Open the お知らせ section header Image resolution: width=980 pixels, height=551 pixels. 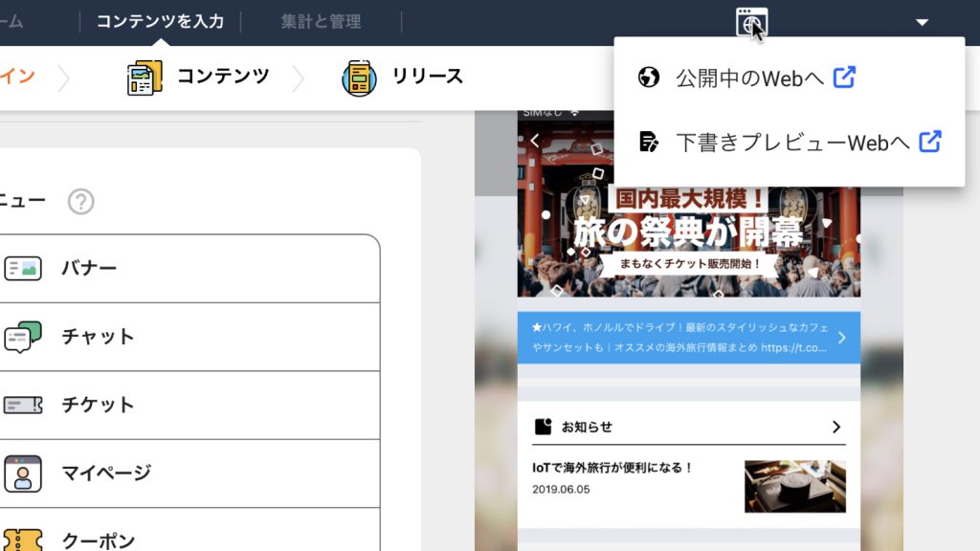689,427
